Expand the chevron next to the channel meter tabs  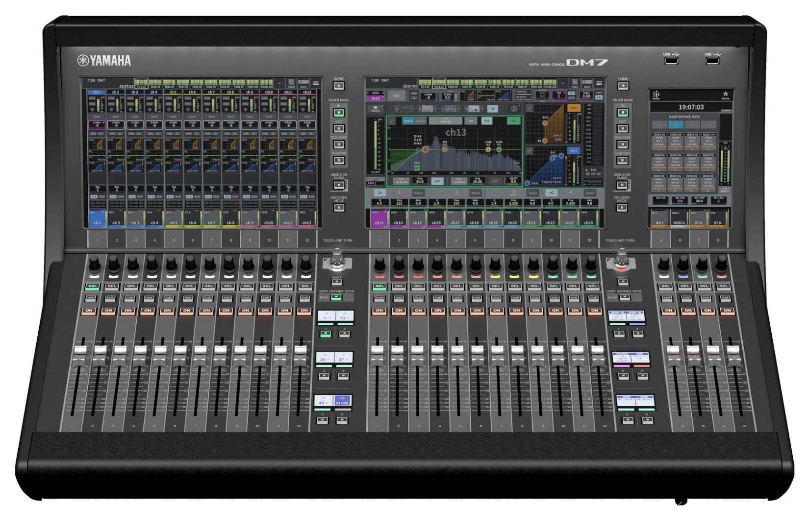[562, 83]
